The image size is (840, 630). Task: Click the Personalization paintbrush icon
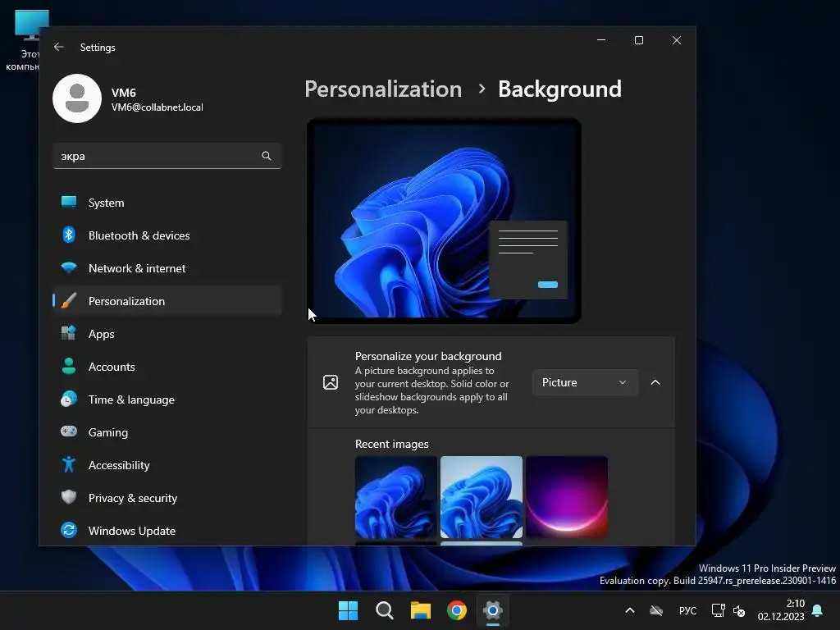click(69, 300)
